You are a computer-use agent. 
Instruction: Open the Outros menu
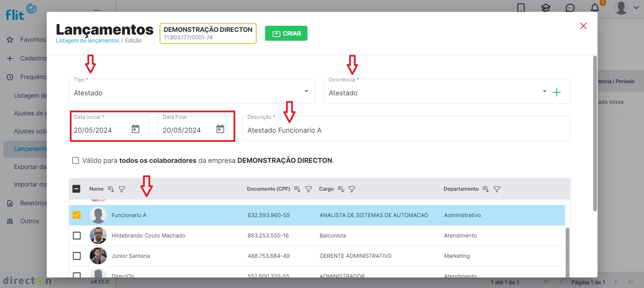(29, 221)
